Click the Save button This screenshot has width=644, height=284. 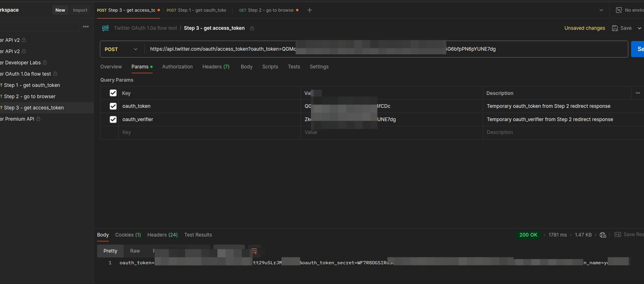622,28
